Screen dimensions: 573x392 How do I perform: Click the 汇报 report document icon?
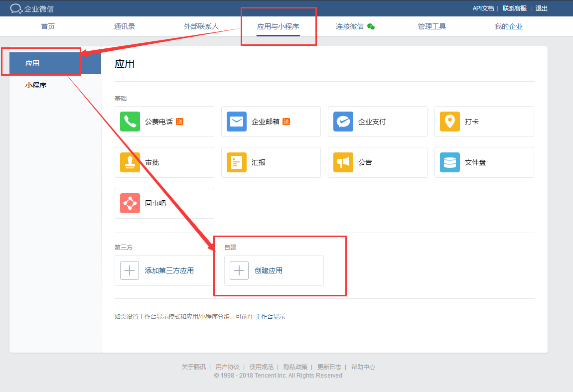click(x=236, y=162)
